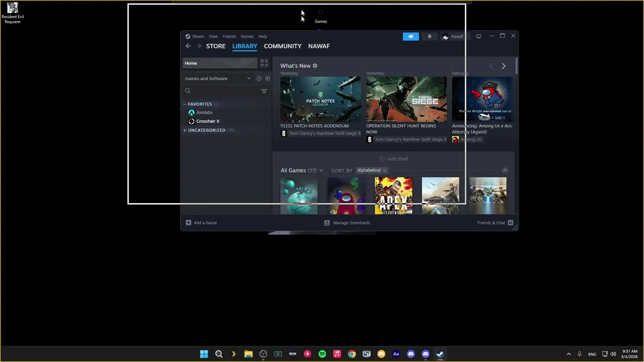The image size is (644, 362).
Task: Switch to Steam from the taskbar
Action: (x=440, y=354)
